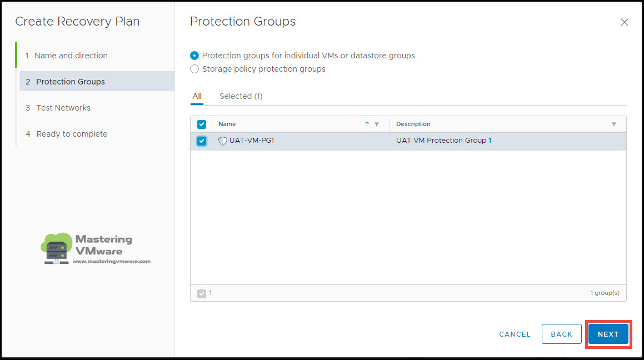Click the NEXT button
The width and height of the screenshot is (644, 360).
coord(608,334)
